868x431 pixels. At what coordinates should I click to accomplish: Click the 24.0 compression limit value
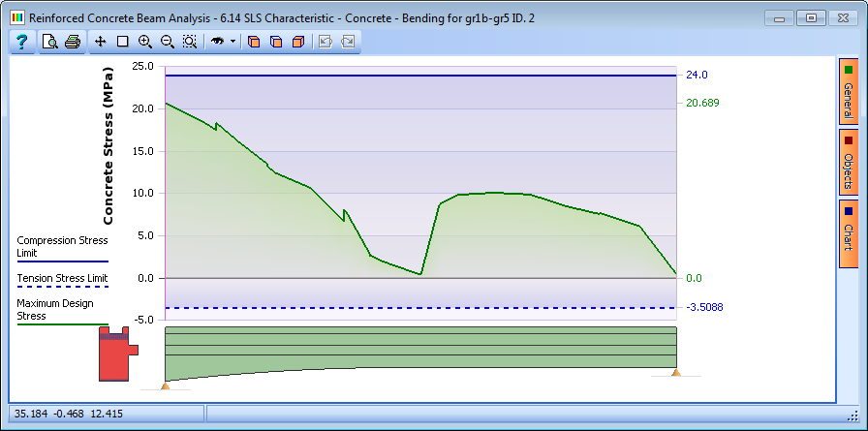[x=697, y=75]
